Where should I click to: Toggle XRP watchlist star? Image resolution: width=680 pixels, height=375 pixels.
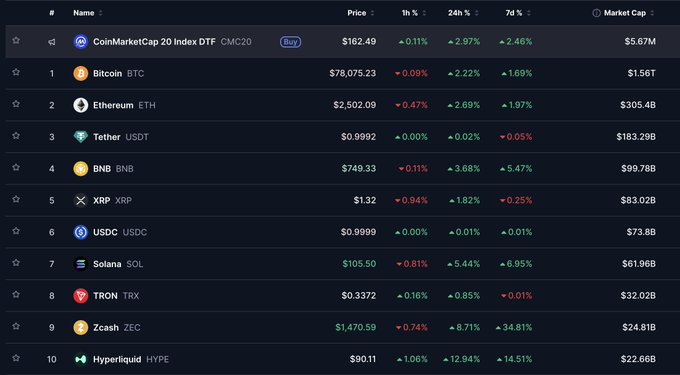point(16,199)
